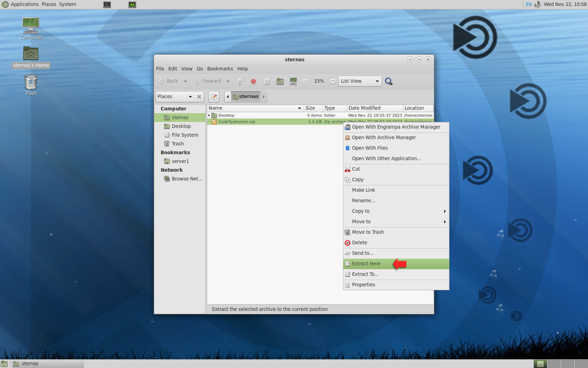Click the Back navigation button
Image resolution: width=588 pixels, height=368 pixels.
[x=168, y=81]
